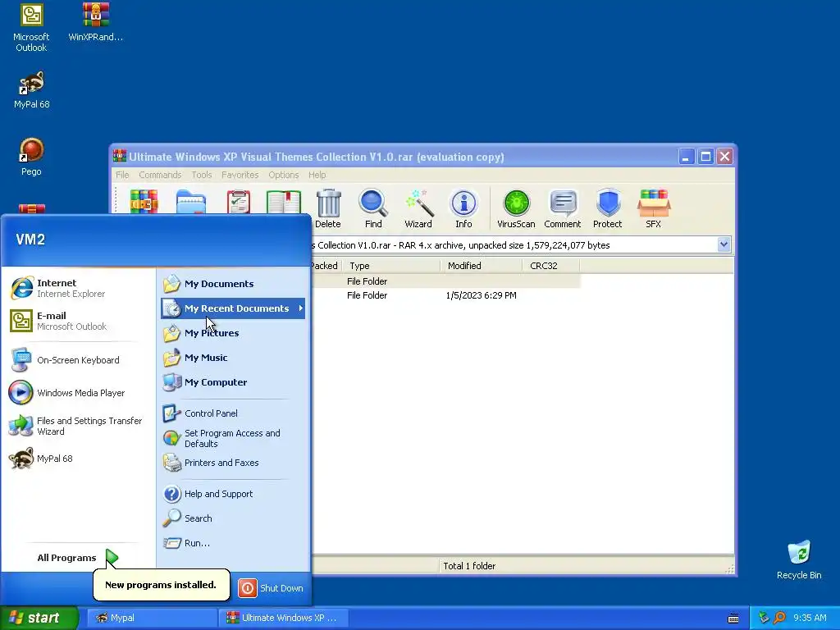Sort by the Packed column header
Screen dimensions: 840x630
(326, 266)
